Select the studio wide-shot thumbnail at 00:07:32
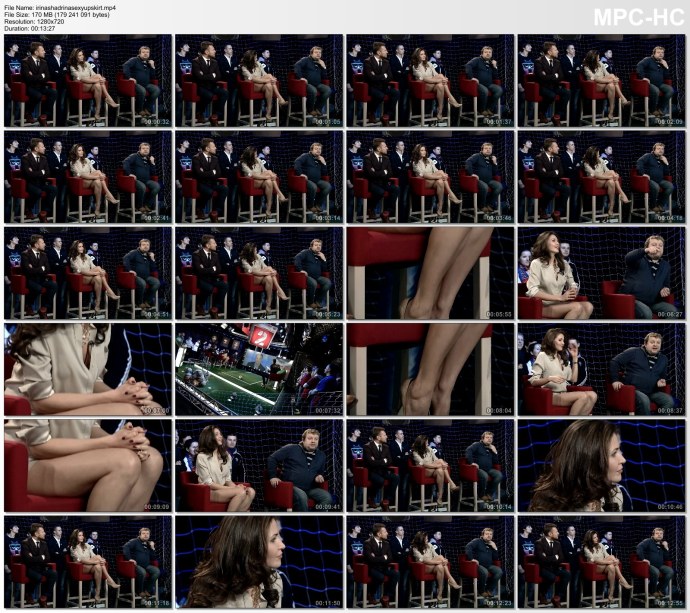The height and width of the screenshot is (613, 690). [259, 370]
